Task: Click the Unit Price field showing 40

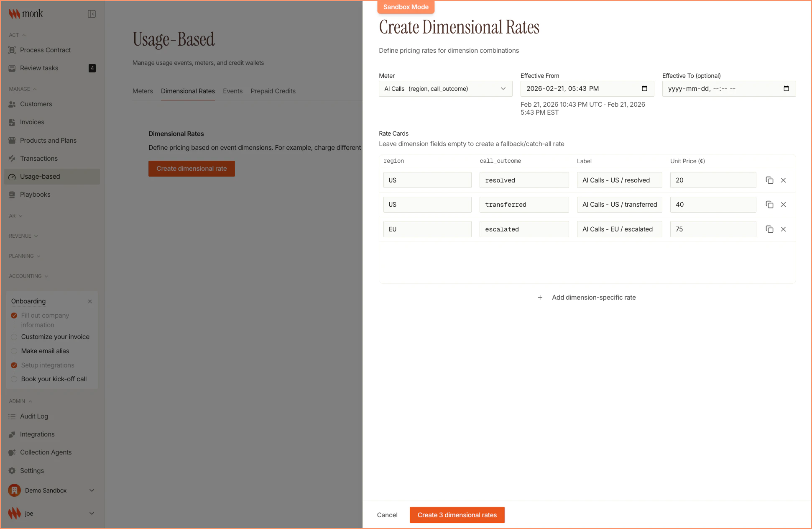Action: 713,204
